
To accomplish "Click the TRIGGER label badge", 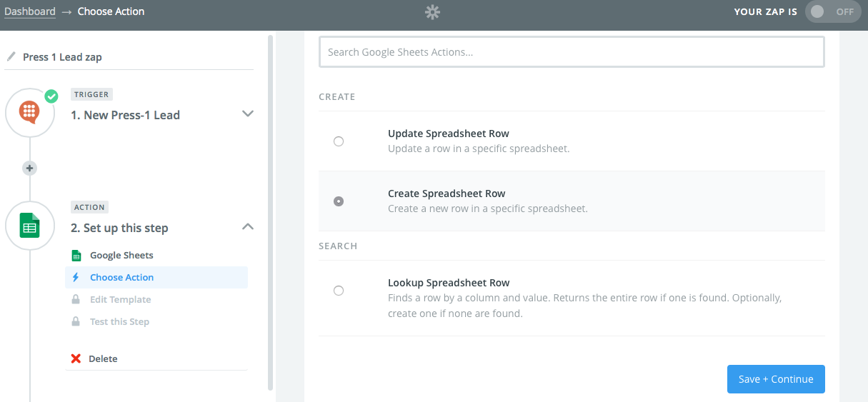I will tap(91, 94).
